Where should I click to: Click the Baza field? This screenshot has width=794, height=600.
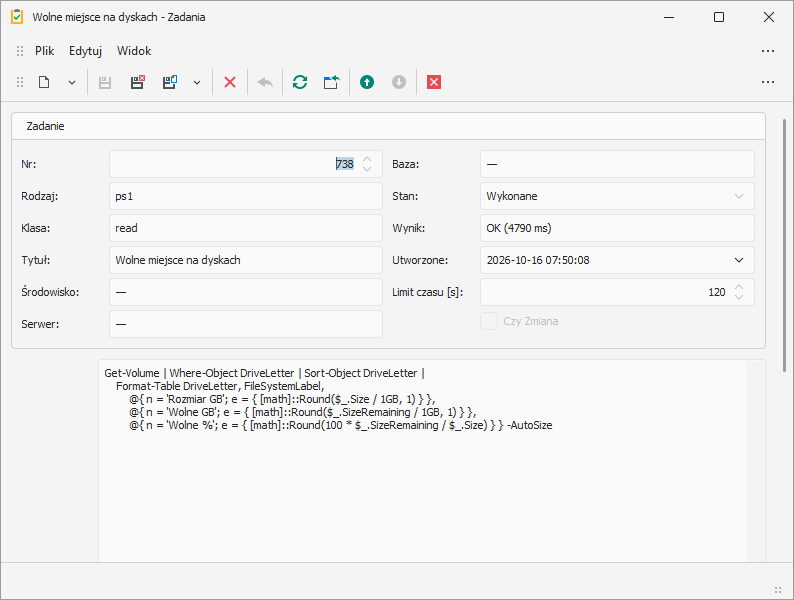617,164
